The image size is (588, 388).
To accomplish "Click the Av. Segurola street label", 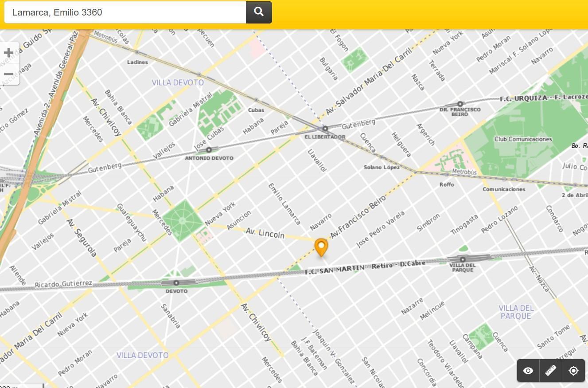I will coord(82,238).
